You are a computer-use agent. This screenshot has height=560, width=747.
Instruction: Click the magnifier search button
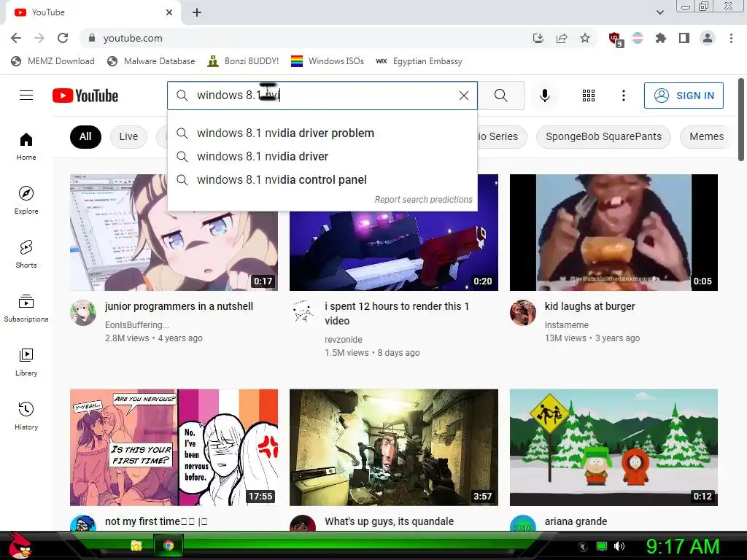point(500,96)
